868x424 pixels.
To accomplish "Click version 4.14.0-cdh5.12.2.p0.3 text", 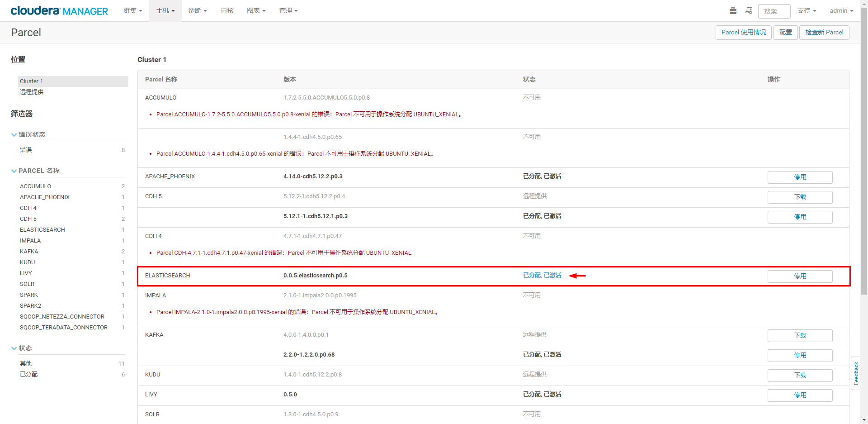I will click(x=313, y=176).
